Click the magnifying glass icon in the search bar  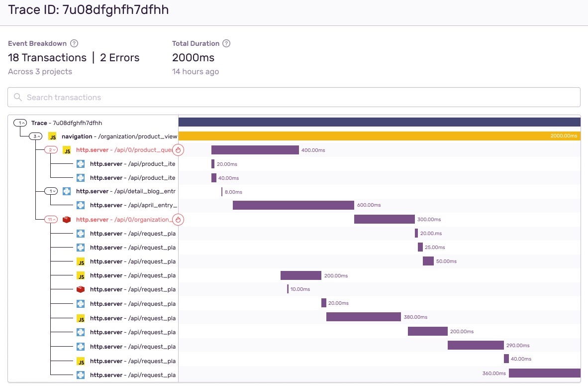18,97
